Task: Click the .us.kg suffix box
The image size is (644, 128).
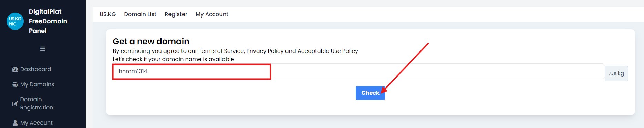Action: click(616, 73)
